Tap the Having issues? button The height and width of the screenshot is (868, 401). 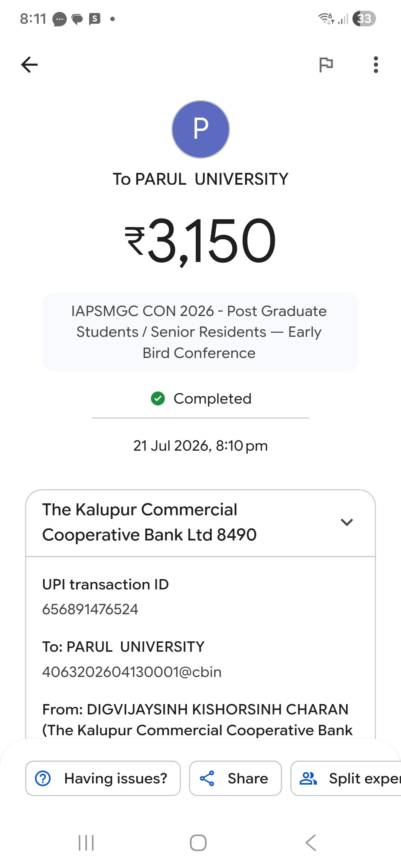(103, 778)
